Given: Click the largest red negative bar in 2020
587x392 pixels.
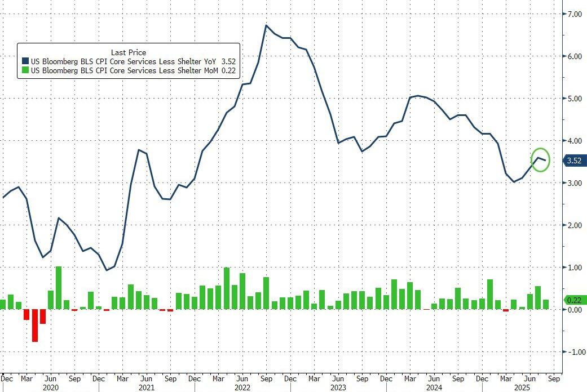Looking at the screenshot, I should click(x=34, y=325).
